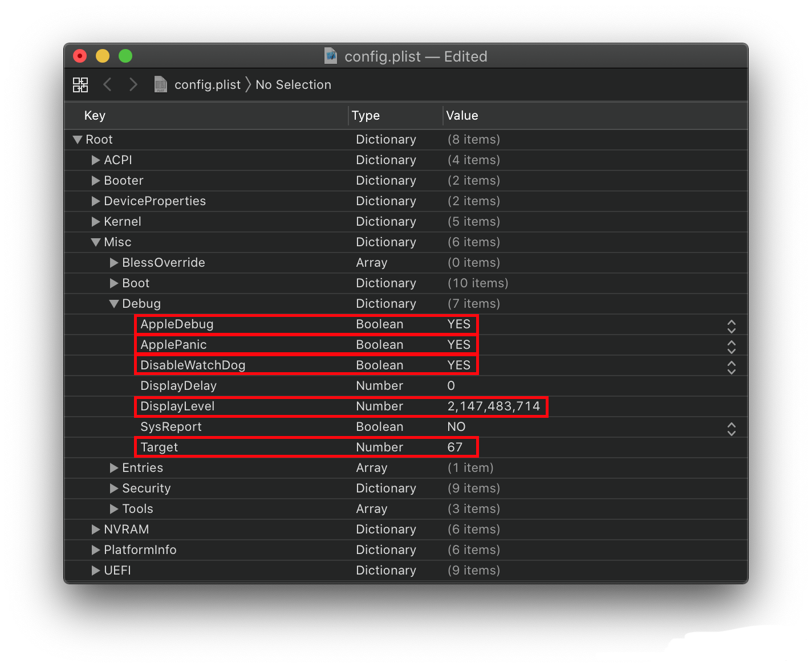Click the forward navigation arrow
The width and height of the screenshot is (812, 668).
[x=133, y=85]
